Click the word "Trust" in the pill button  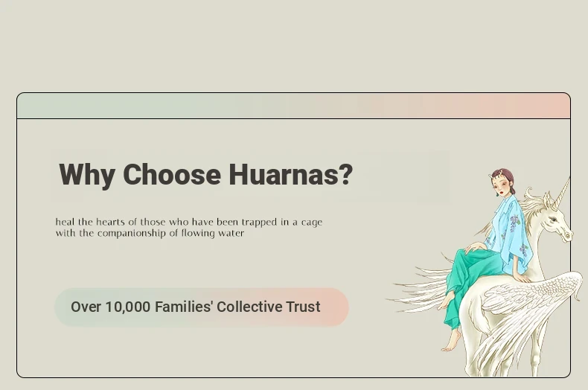303,307
